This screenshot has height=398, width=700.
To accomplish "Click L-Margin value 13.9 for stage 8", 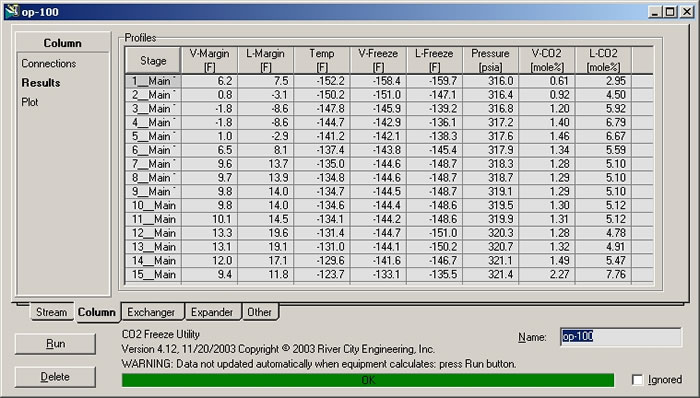I will (x=266, y=178).
